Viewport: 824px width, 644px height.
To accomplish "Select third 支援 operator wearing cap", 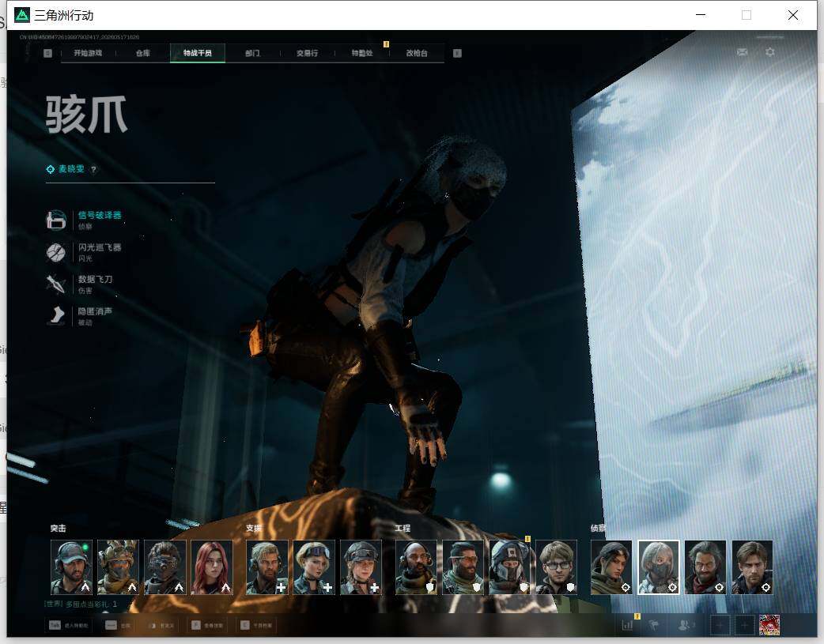I will click(361, 567).
